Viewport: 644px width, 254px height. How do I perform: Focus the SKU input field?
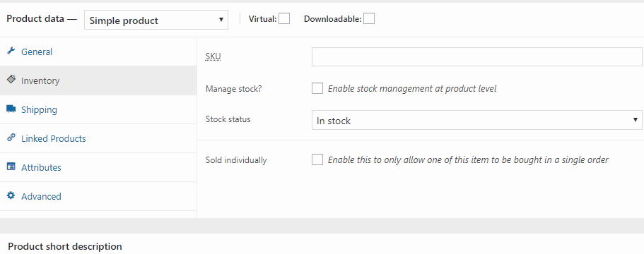pyautogui.click(x=477, y=57)
